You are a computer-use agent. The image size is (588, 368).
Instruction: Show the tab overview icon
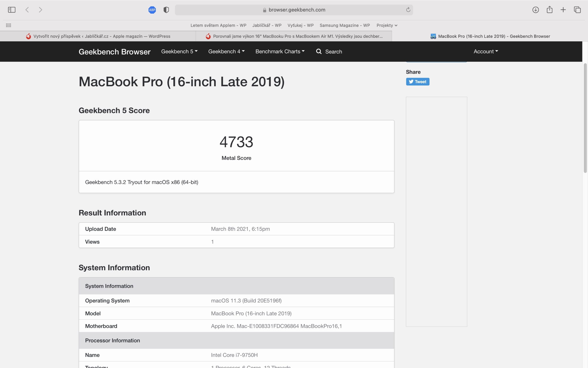577,10
